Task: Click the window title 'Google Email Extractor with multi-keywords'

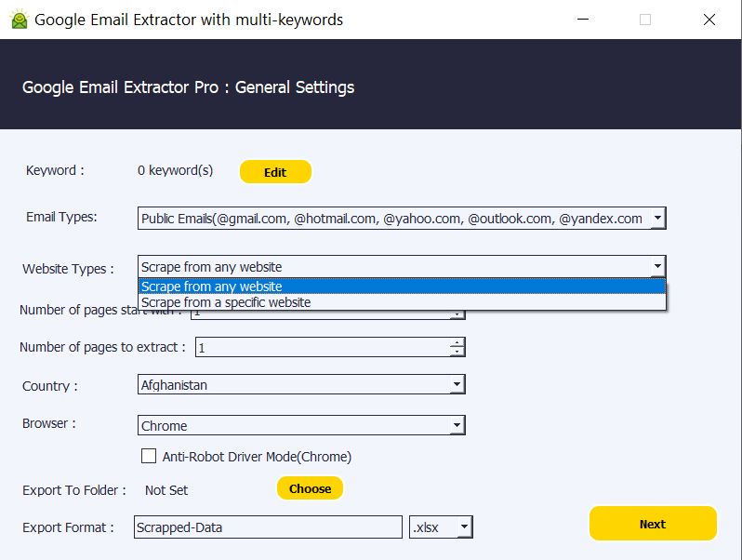Action: click(189, 20)
